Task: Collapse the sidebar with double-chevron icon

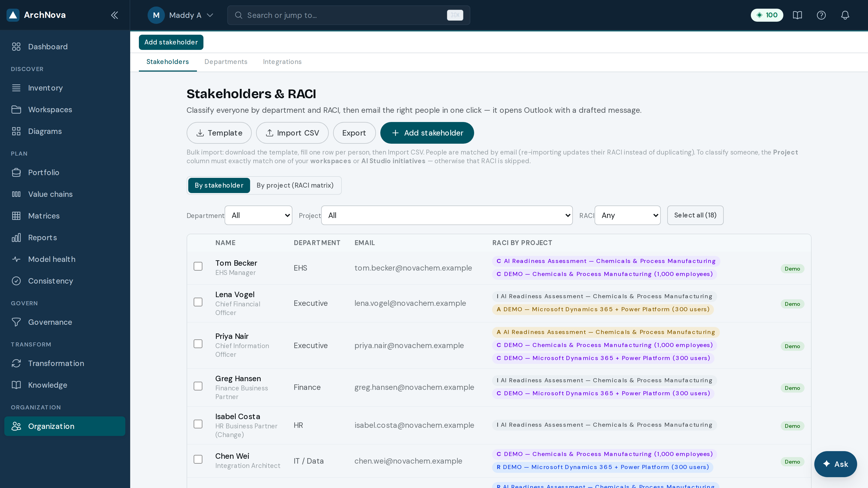Action: (x=114, y=15)
